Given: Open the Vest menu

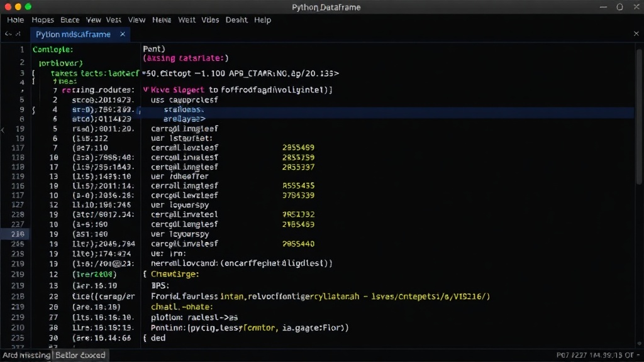Looking at the screenshot, I should click(113, 19).
